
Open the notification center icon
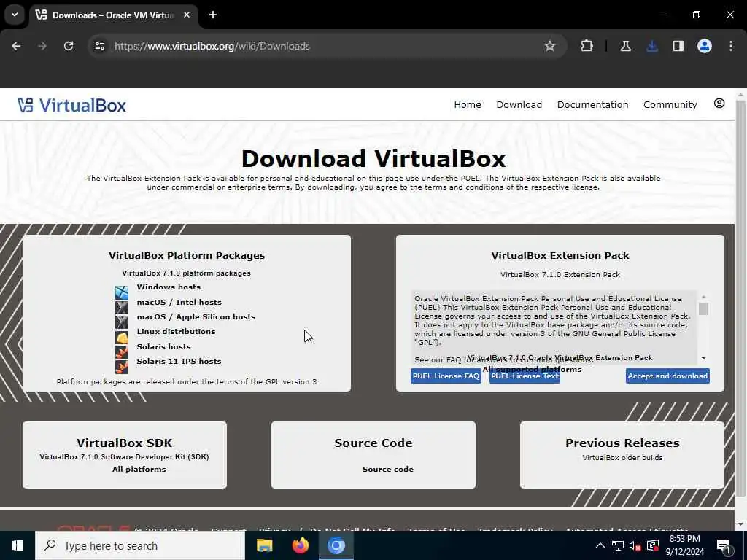724,546
